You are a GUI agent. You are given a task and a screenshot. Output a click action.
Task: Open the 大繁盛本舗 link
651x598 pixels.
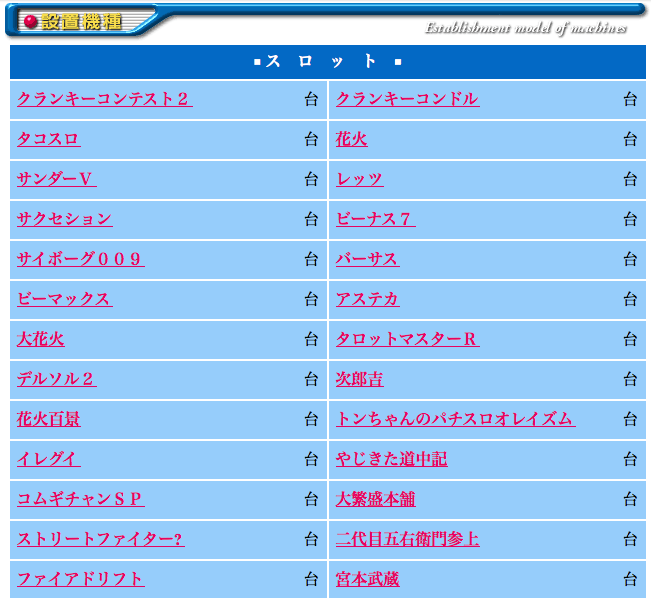[x=376, y=499]
